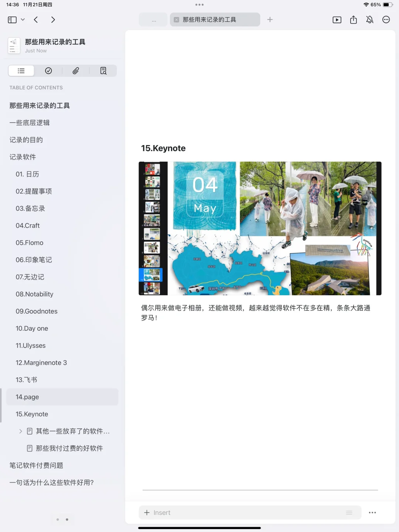The width and height of the screenshot is (399, 532).
Task: Switch to the attachments paperclip view
Action: click(x=76, y=71)
